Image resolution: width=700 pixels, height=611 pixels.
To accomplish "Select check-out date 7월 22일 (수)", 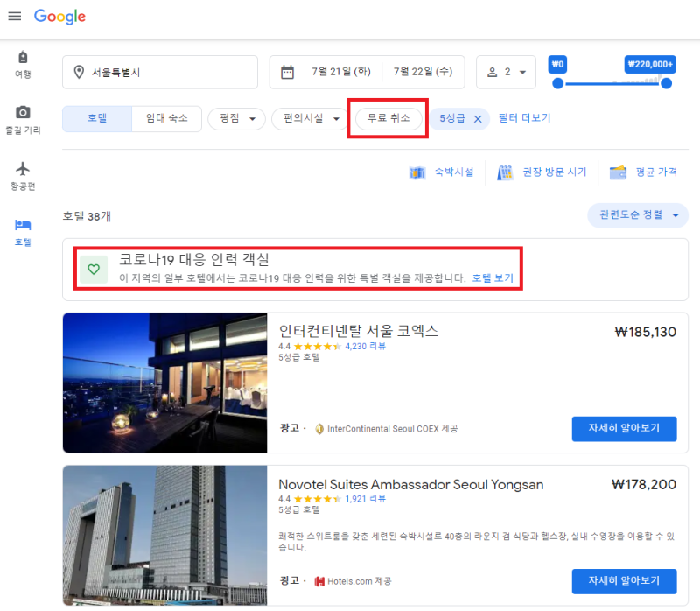I will tap(423, 72).
